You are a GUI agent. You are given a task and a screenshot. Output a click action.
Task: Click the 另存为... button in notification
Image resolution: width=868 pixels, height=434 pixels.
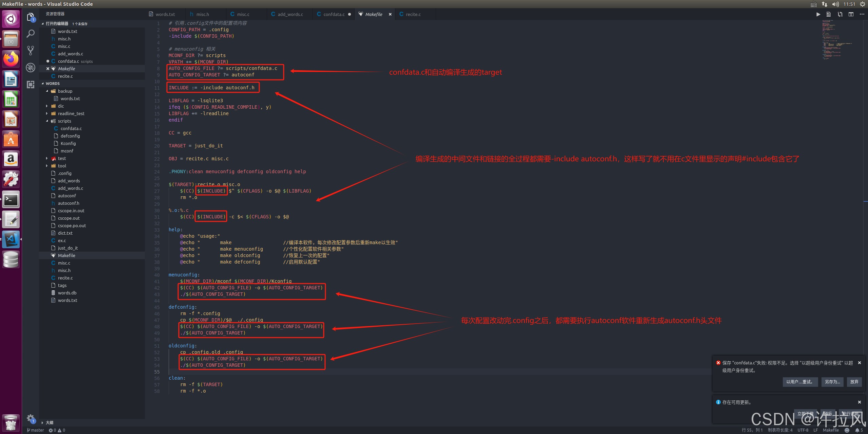click(x=832, y=382)
